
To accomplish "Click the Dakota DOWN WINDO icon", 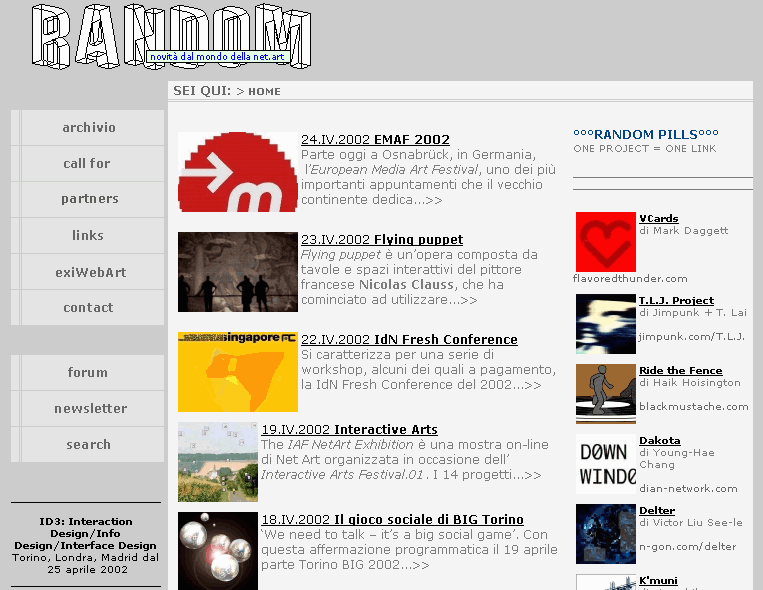I will (x=606, y=464).
